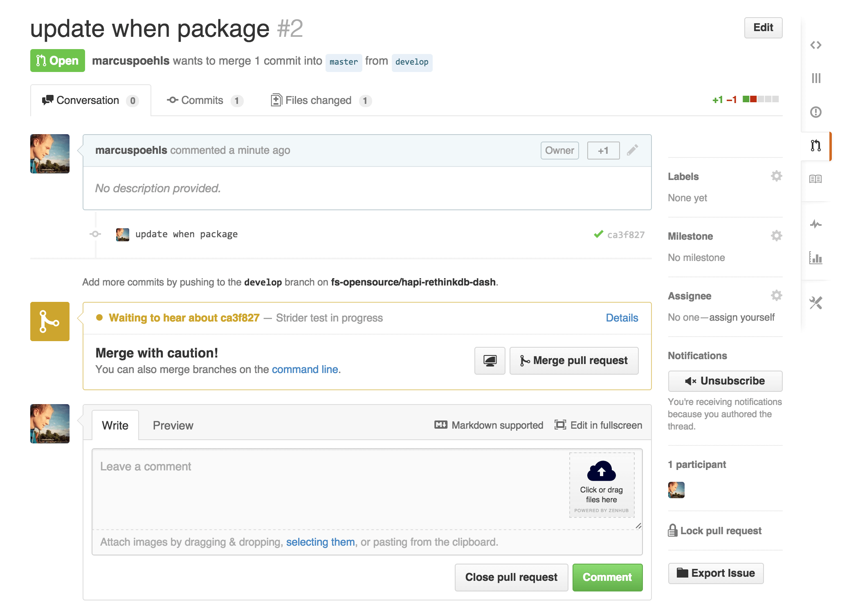
Task: Click the green commit status checkmark
Action: tap(598, 234)
